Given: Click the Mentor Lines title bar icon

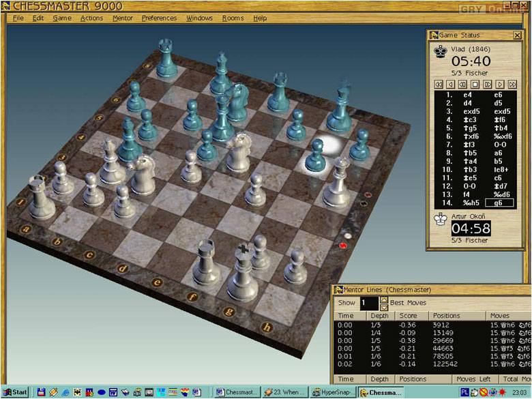Looking at the screenshot, I should (x=338, y=290).
